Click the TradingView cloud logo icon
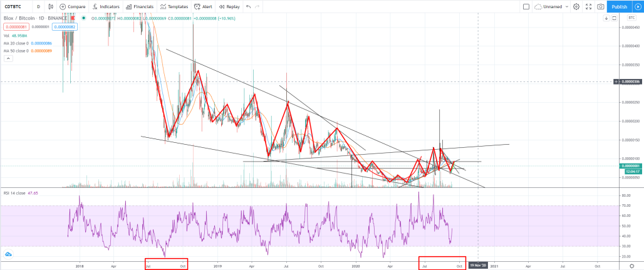 coord(8,254)
